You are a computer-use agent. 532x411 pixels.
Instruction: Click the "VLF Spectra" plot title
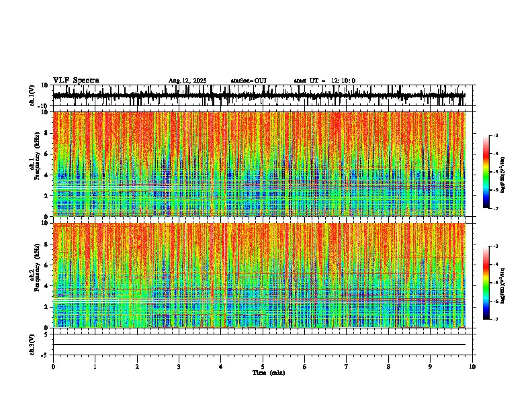click(x=76, y=81)
